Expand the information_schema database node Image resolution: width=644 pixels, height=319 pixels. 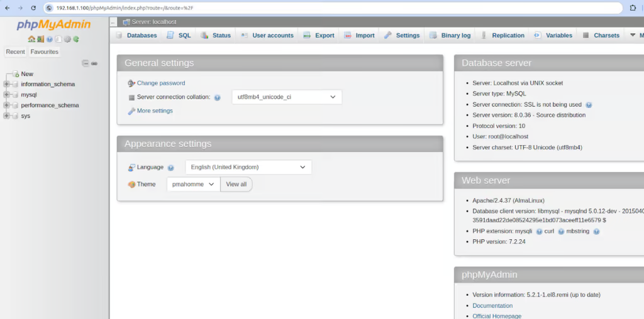pos(7,84)
